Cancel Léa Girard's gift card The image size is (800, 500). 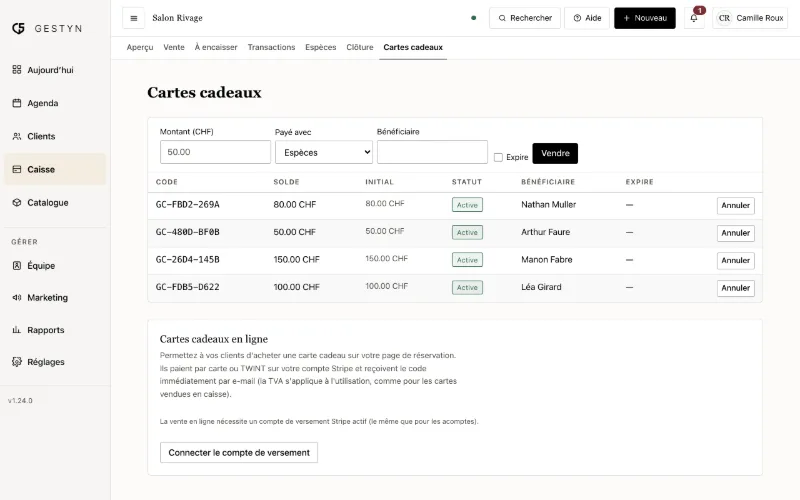coord(735,288)
